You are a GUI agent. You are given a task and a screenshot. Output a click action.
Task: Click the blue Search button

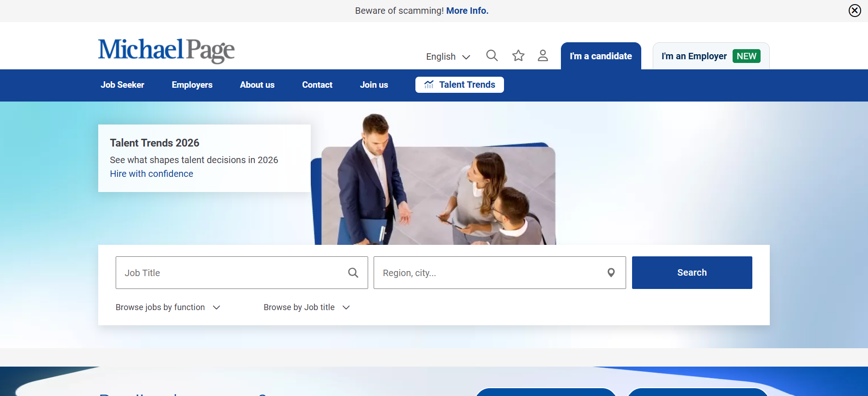pyautogui.click(x=692, y=272)
